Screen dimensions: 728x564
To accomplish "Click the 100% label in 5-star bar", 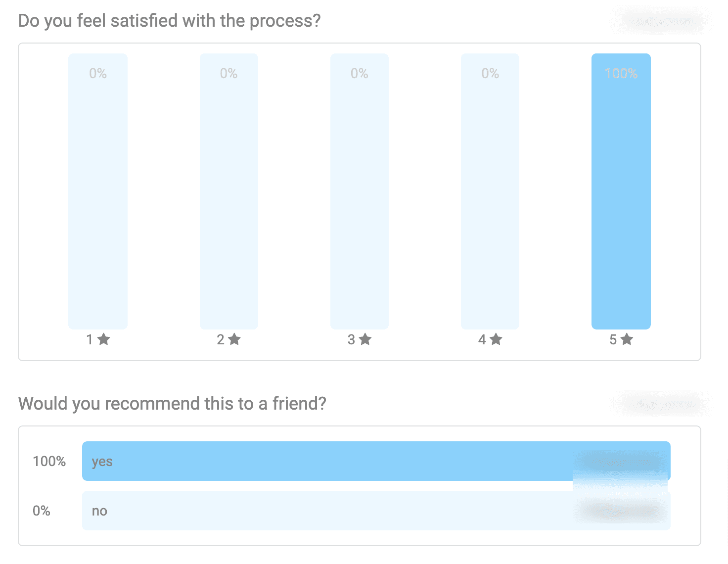I will (621, 74).
